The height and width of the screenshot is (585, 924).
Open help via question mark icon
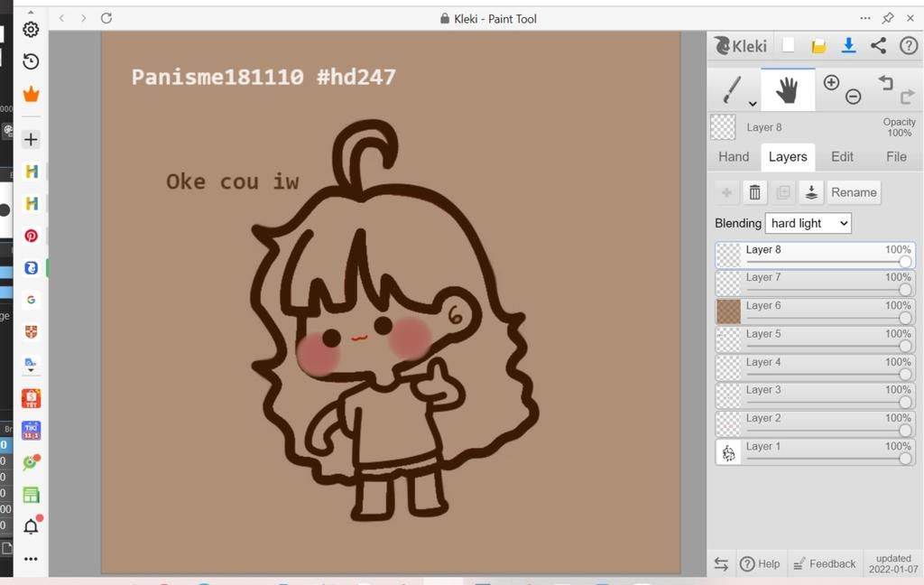pos(909,45)
